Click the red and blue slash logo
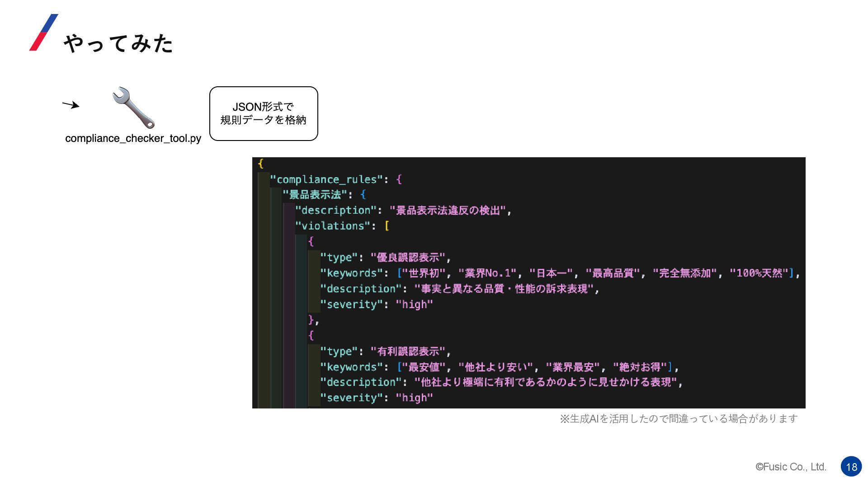Screen dimensions: 868x488 point(43,32)
